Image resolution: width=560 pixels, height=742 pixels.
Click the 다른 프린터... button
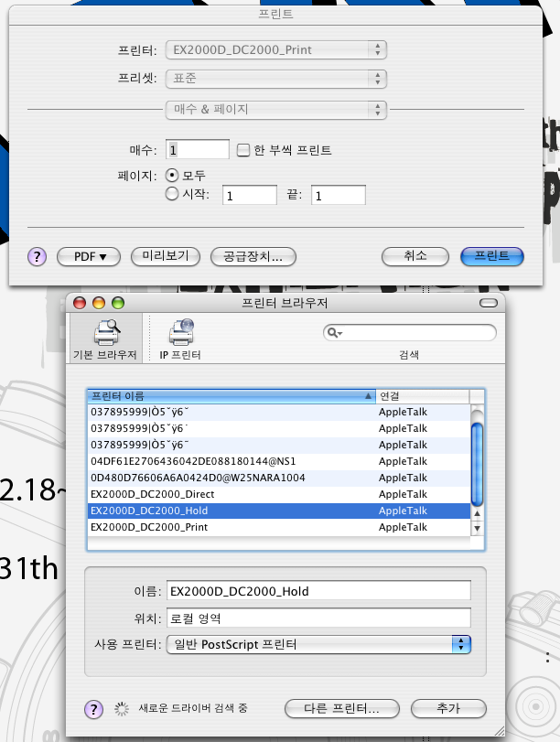click(340, 708)
